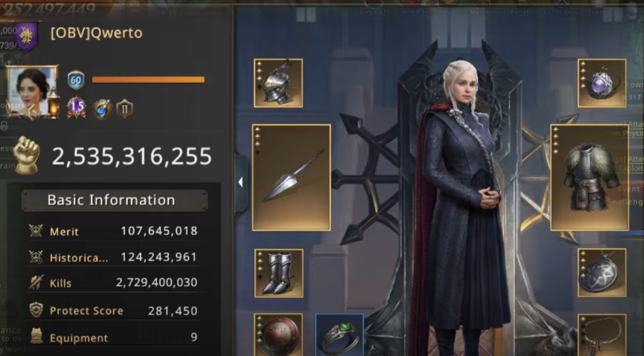Viewport: 644px width, 356px height.
Task: Collapse the profile panel with arrow
Action: coord(240,182)
